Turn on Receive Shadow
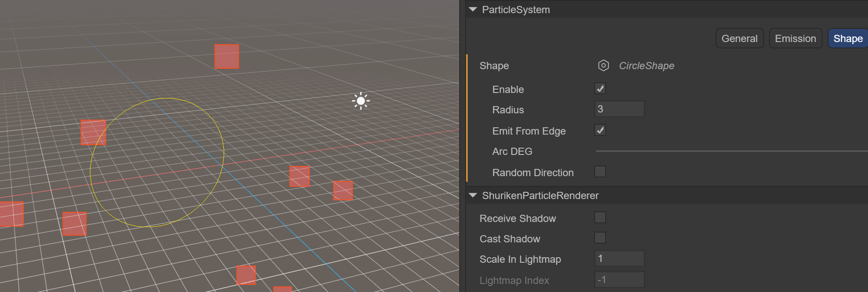 click(600, 218)
